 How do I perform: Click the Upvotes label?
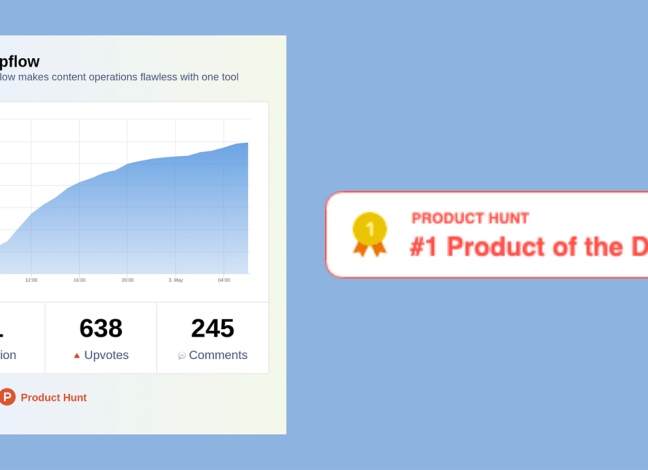(106, 355)
